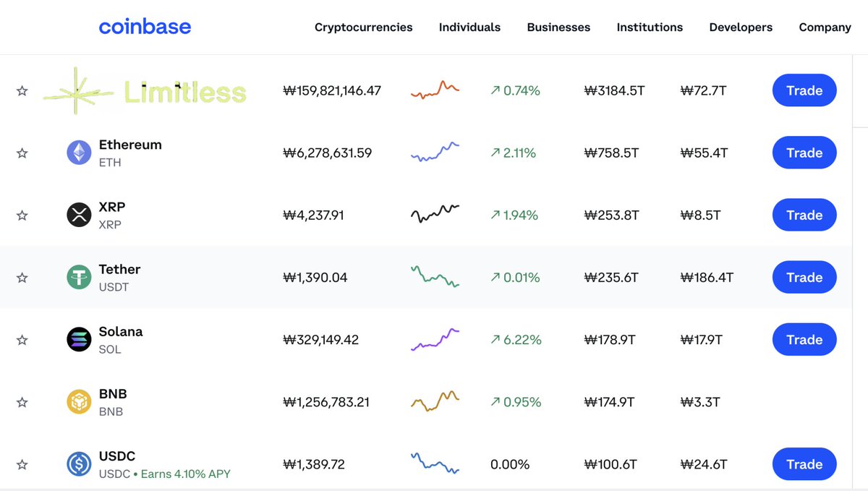Select the Company menu item
The width and height of the screenshot is (868, 491).
[825, 27]
